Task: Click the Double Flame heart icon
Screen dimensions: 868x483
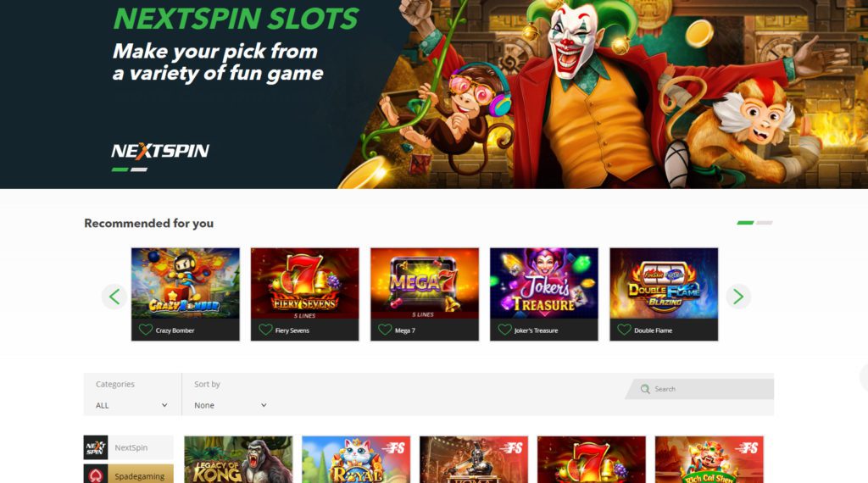Action: (624, 330)
